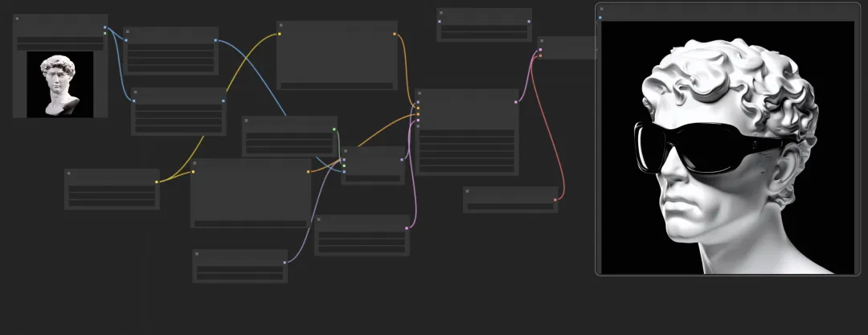This screenshot has width=868, height=335.
Task: Click orange output socket on the top large textbox node
Action: click(395, 34)
